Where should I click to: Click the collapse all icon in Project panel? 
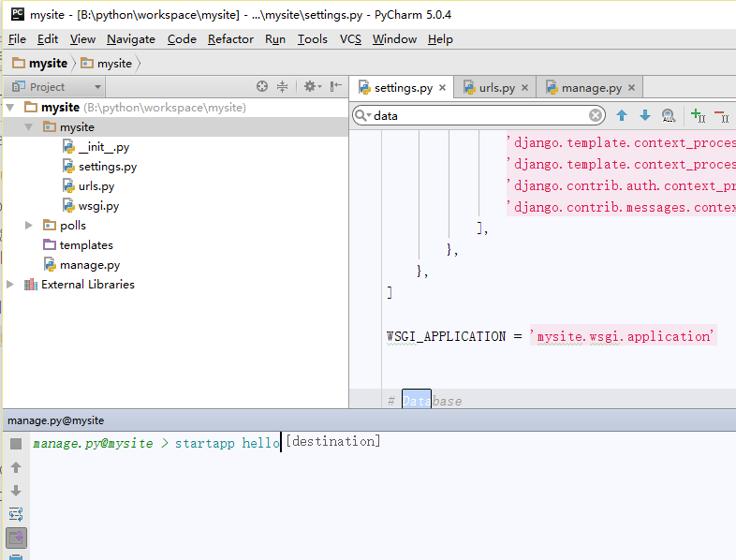click(x=282, y=86)
